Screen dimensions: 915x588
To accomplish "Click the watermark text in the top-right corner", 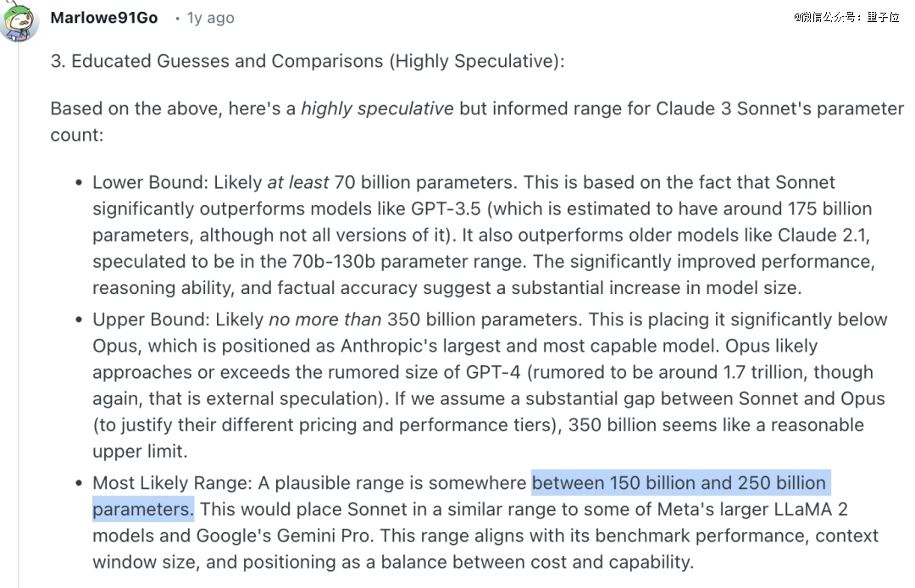I will click(x=846, y=17).
